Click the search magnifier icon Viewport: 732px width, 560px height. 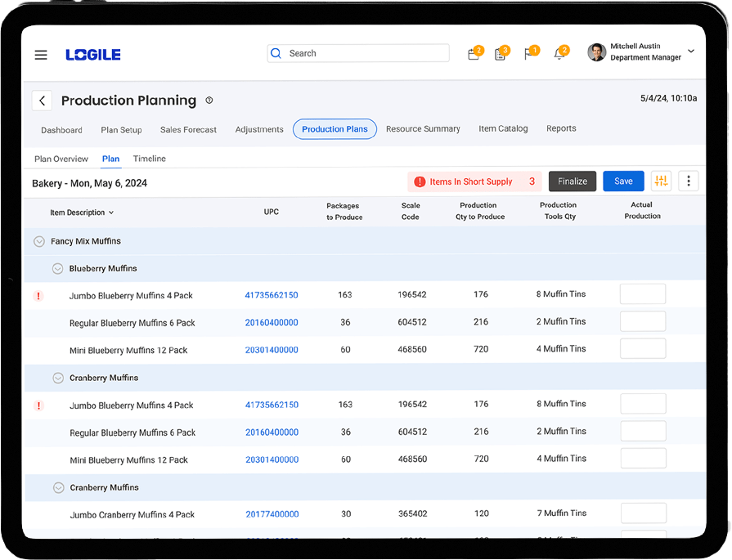pyautogui.click(x=276, y=53)
